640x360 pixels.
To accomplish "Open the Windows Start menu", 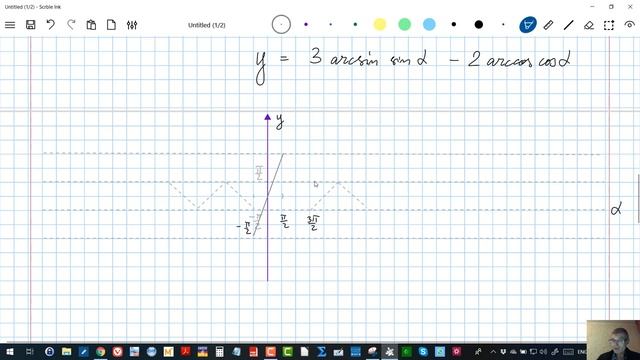I will point(10,351).
